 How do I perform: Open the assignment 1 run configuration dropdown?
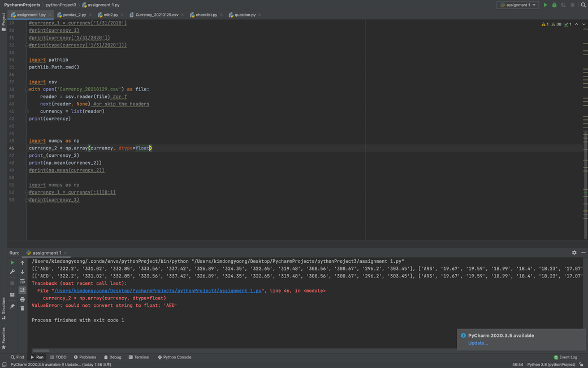(x=517, y=5)
